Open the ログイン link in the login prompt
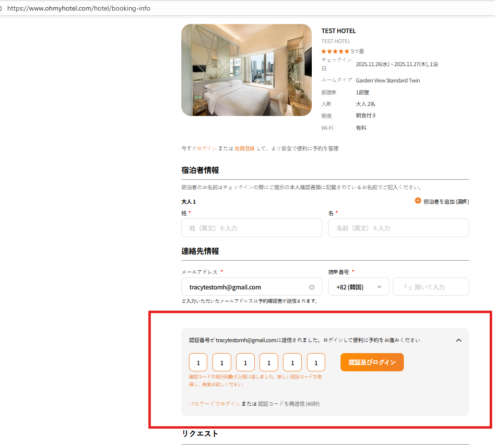 click(207, 149)
